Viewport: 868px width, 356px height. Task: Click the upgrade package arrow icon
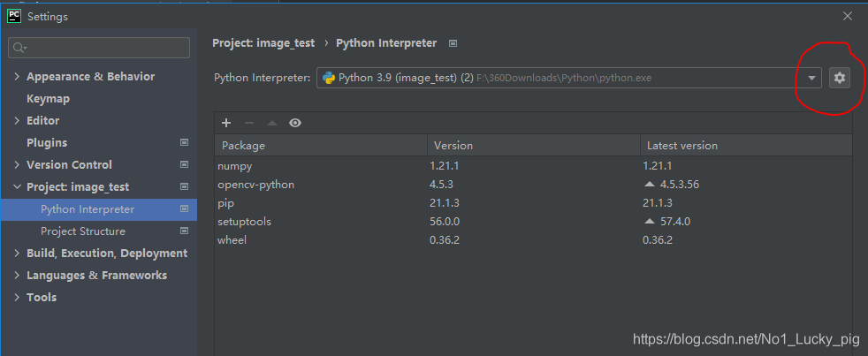point(272,123)
